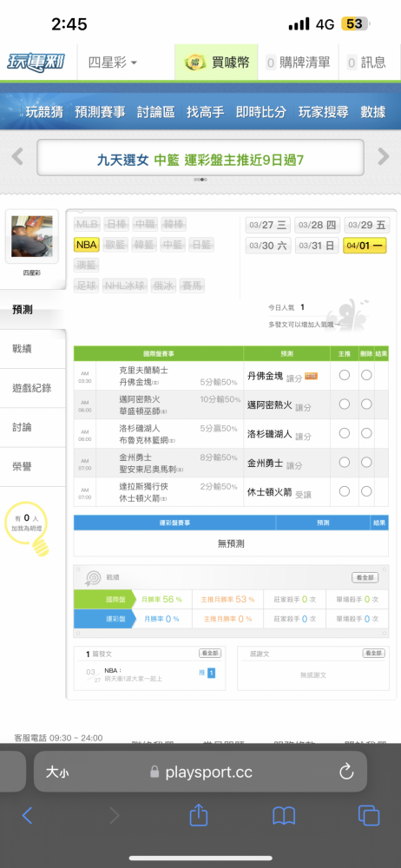Screen dimensions: 401x868
Task: Show next banner with right arrow
Action: [384, 156]
